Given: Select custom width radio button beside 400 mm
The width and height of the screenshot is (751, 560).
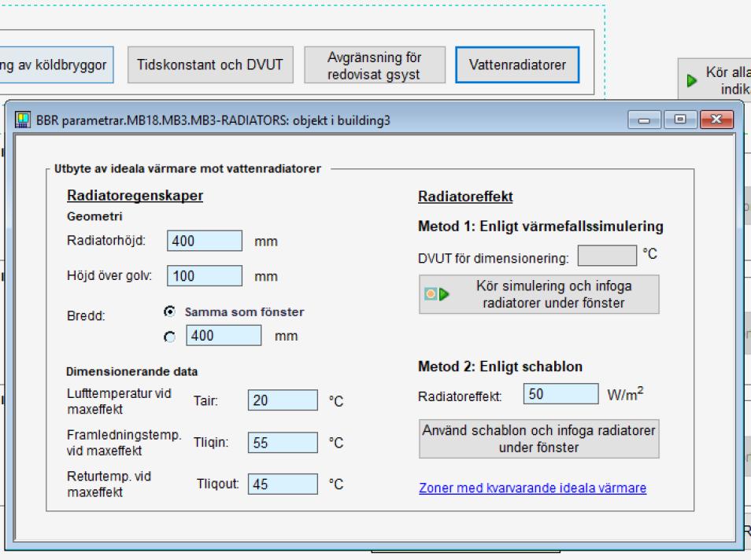Looking at the screenshot, I should [x=169, y=337].
